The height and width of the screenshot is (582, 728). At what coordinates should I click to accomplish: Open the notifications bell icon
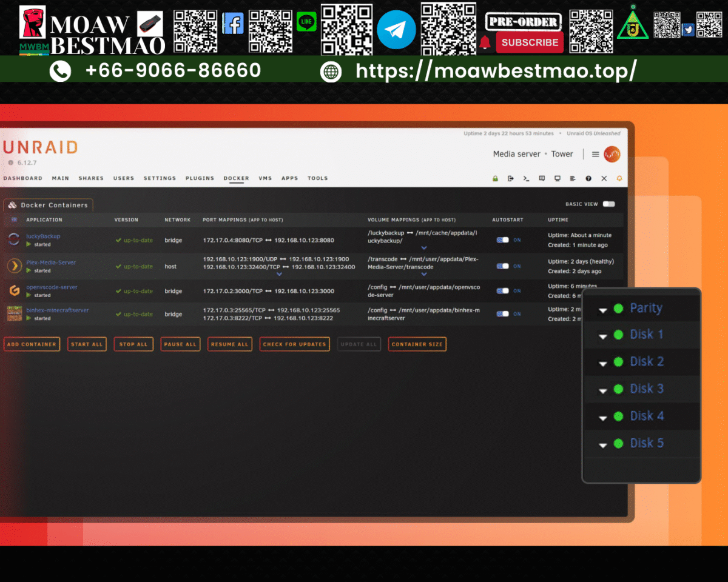pyautogui.click(x=619, y=178)
